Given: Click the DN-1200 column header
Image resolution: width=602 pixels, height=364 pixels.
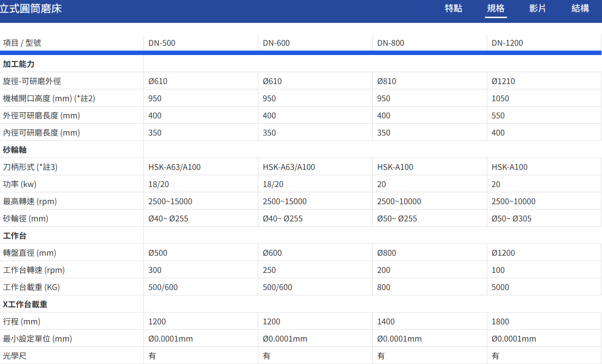Looking at the screenshot, I should pos(507,43).
